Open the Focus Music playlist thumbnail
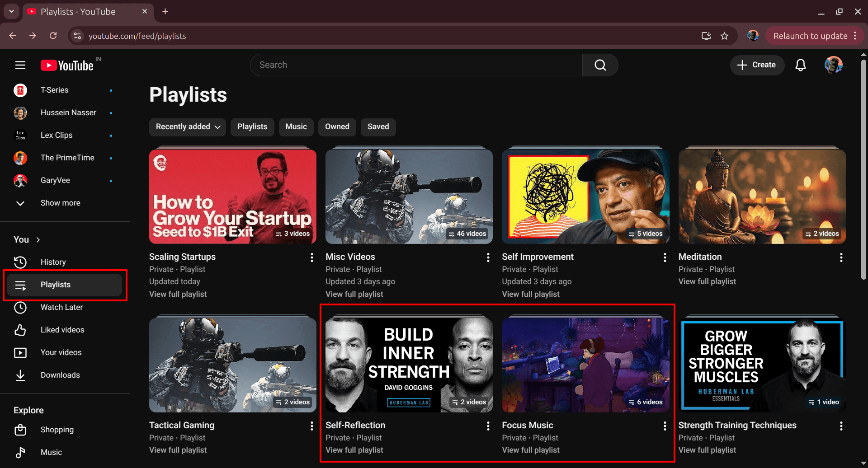Screen dimensions: 868x468 click(585, 364)
